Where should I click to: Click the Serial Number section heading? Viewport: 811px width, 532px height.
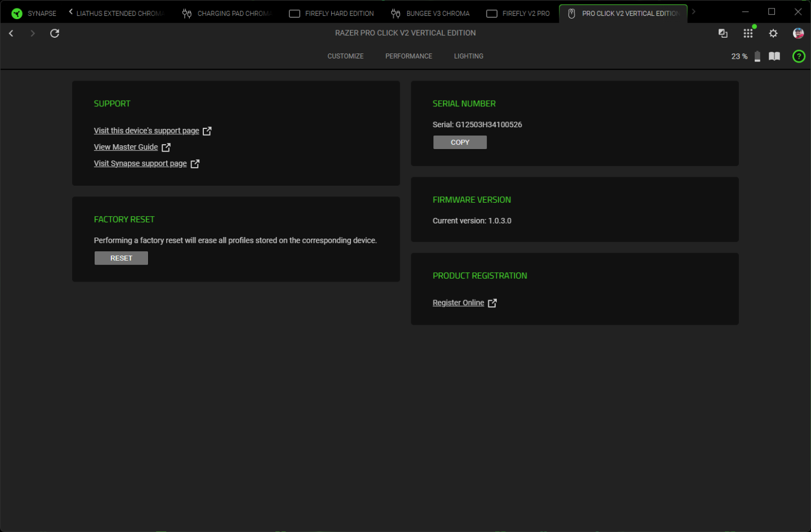click(464, 104)
